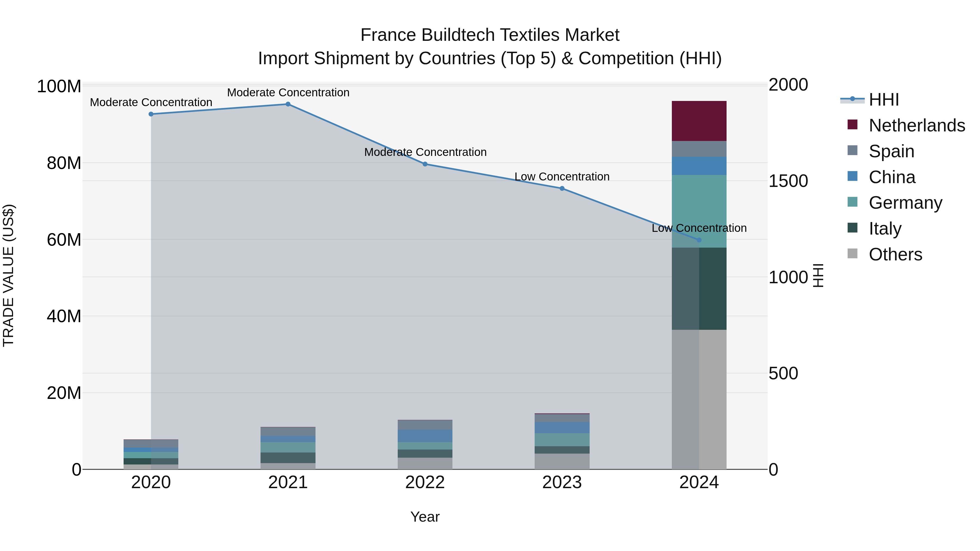Screen dimensions: 980x551
Task: Click the Others gray legend swatch
Action: pos(853,253)
